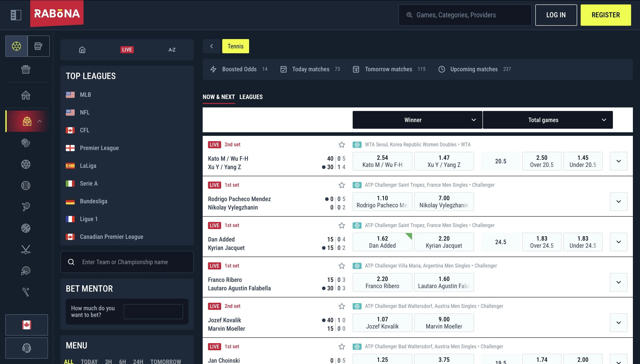Click the LOG IN button
Screen dimensions: 640x364
click(556, 15)
